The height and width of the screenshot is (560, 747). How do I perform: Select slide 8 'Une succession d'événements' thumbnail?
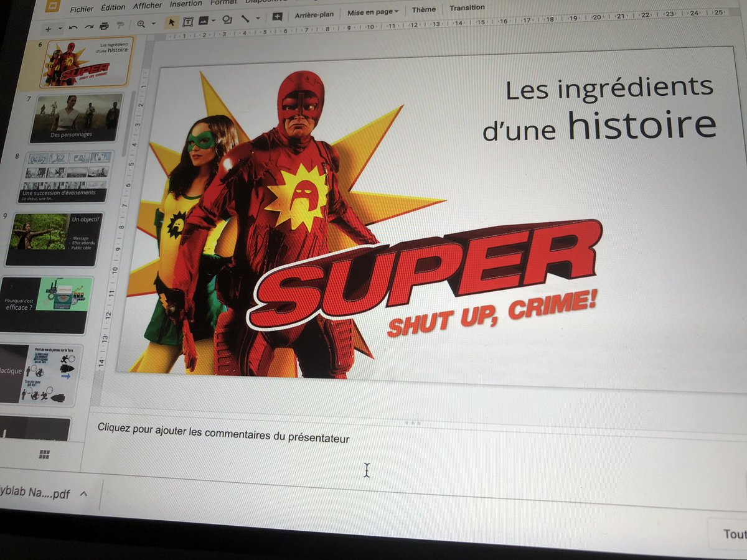point(67,177)
